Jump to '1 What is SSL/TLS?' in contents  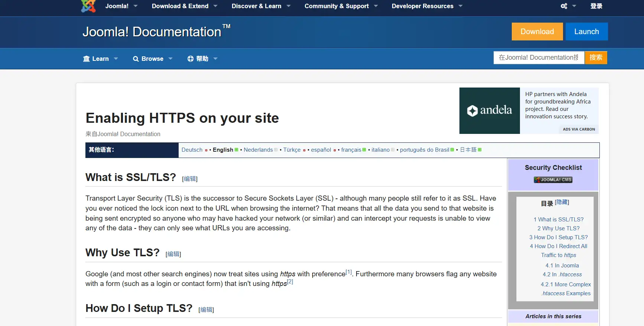tap(559, 220)
